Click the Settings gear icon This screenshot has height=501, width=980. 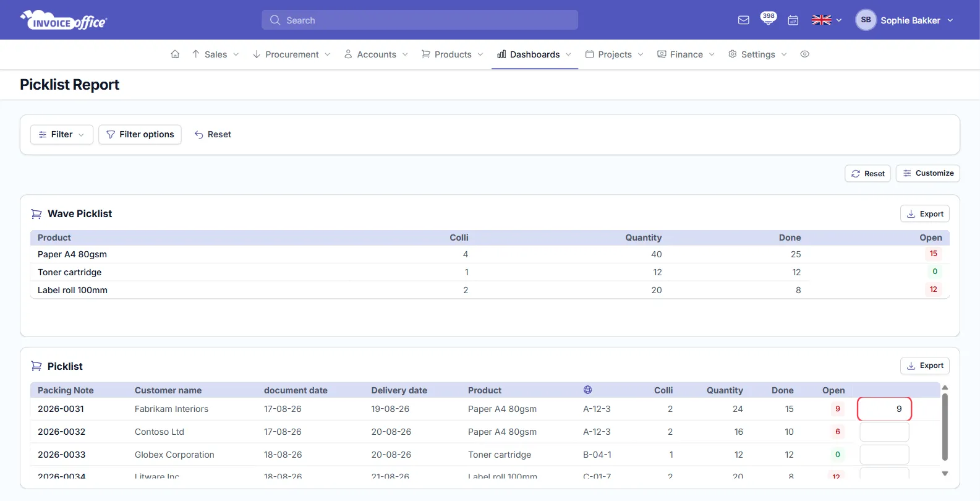tap(732, 54)
